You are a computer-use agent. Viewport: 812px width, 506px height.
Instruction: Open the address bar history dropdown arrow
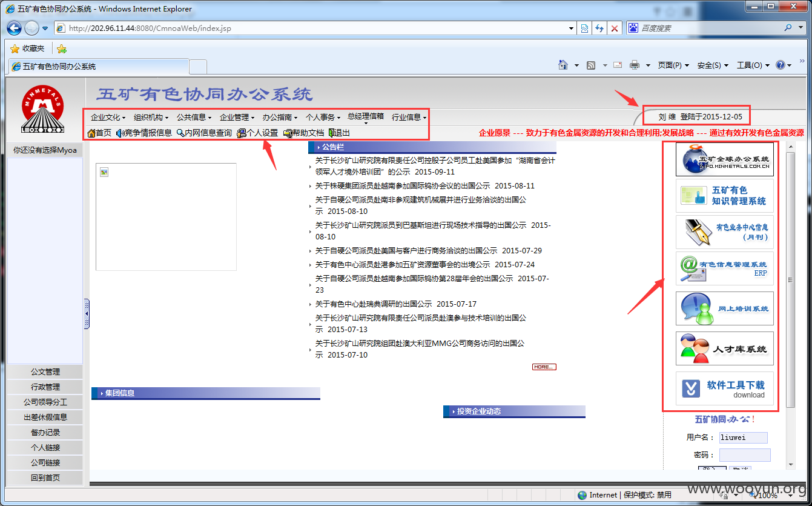[572, 28]
